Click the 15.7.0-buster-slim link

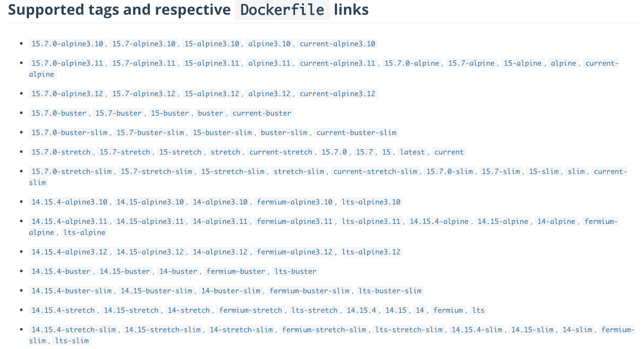70,132
